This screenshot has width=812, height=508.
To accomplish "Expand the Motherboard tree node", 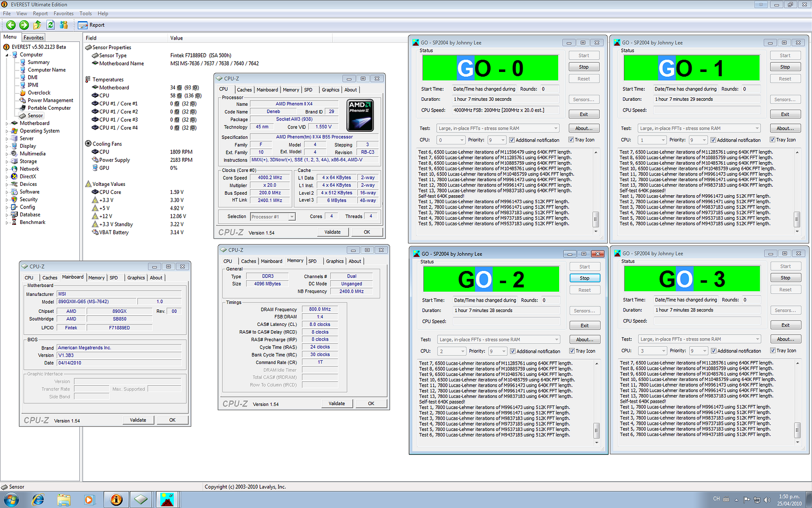I will pyautogui.click(x=7, y=123).
